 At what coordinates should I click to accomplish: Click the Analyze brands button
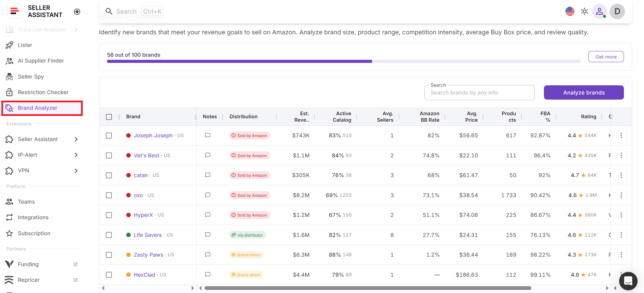tap(584, 92)
